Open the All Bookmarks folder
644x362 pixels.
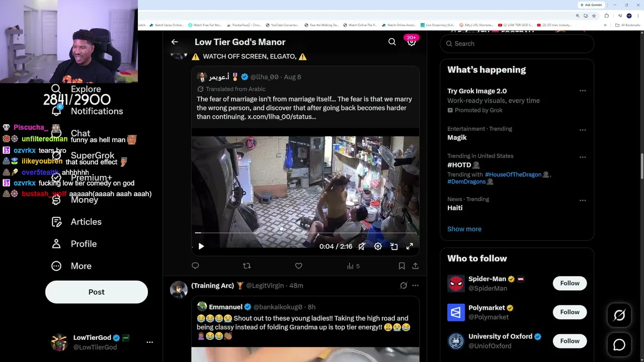[x=627, y=25]
